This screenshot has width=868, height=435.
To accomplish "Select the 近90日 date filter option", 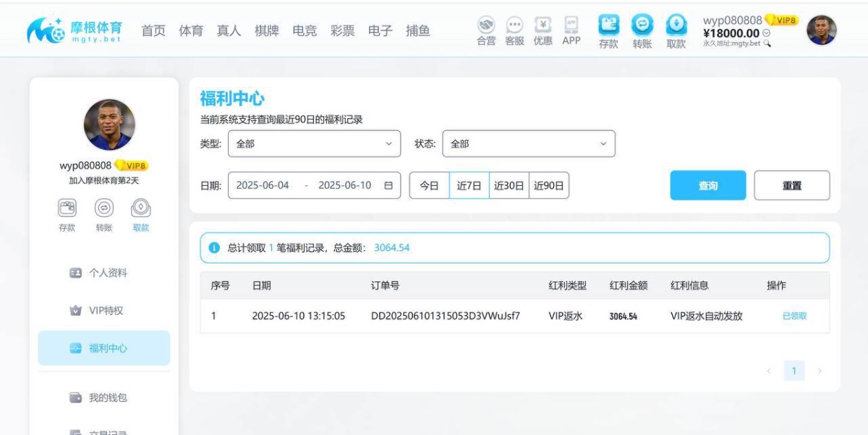I will click(x=548, y=185).
